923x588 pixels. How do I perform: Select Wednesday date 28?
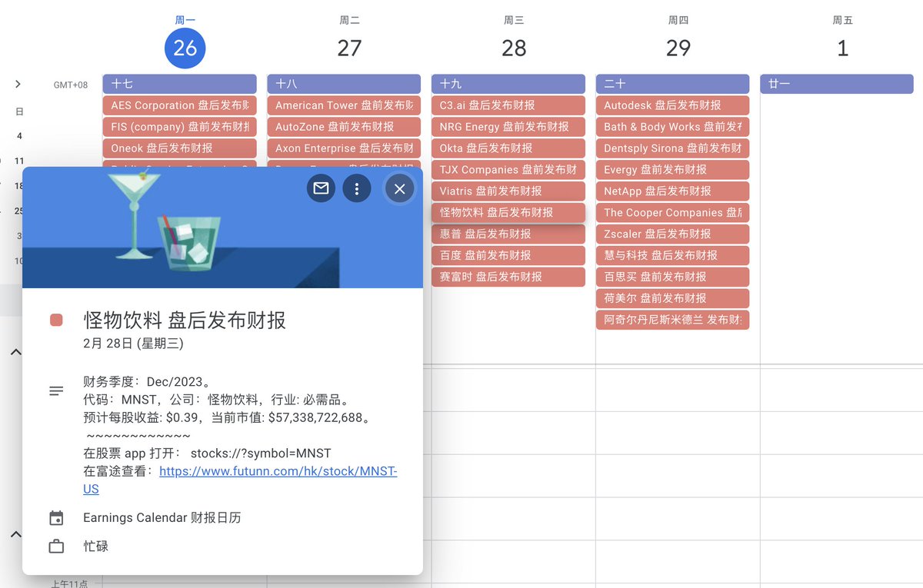[x=514, y=48]
